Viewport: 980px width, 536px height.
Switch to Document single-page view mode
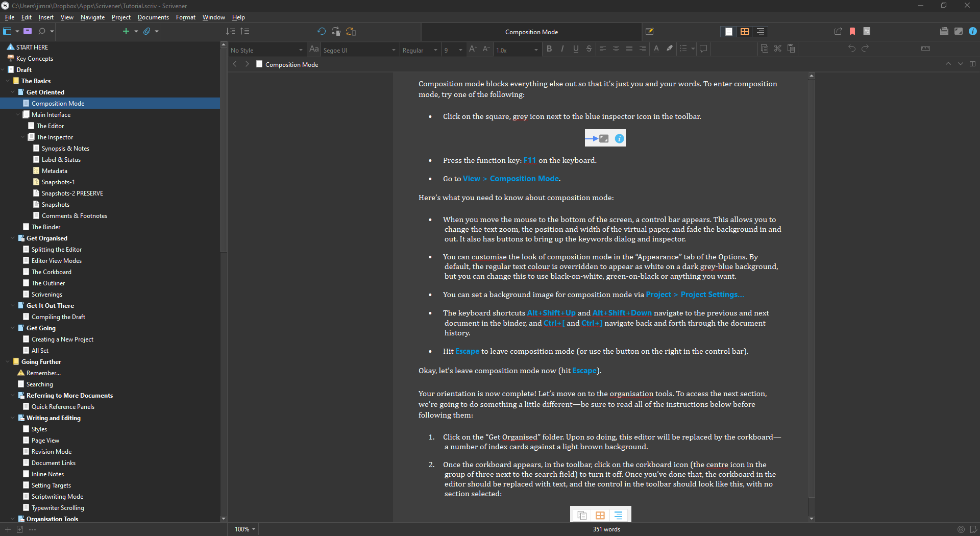click(x=729, y=32)
